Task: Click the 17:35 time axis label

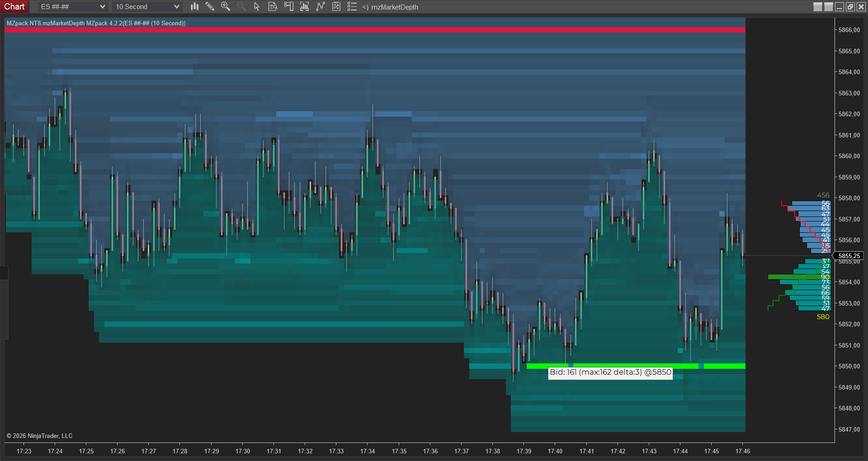Action: click(399, 451)
